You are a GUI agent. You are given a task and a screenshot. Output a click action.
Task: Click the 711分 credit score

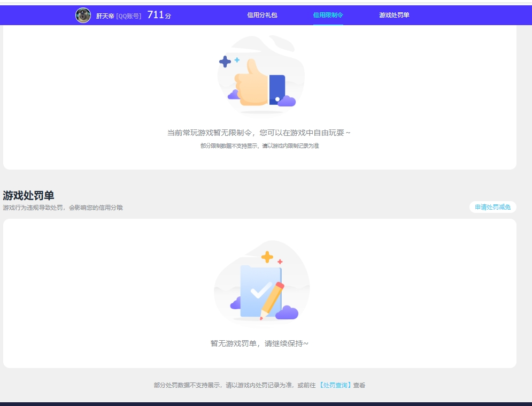(159, 15)
